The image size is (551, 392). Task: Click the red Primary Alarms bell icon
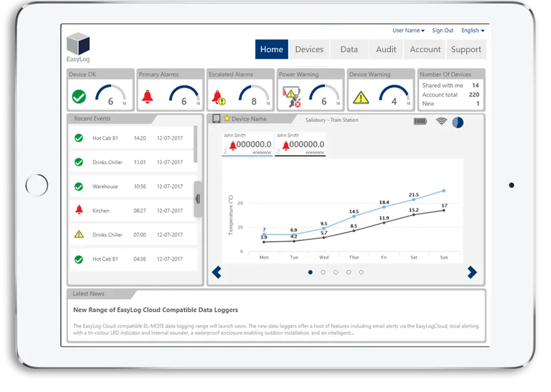click(148, 97)
